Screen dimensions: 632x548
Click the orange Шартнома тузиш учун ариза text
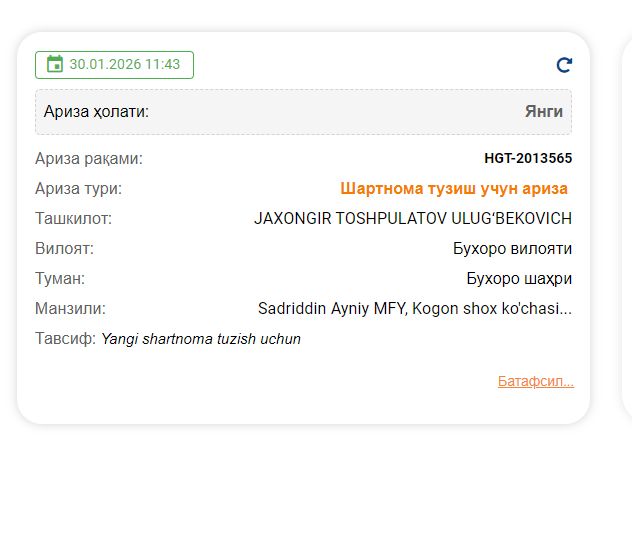(454, 188)
